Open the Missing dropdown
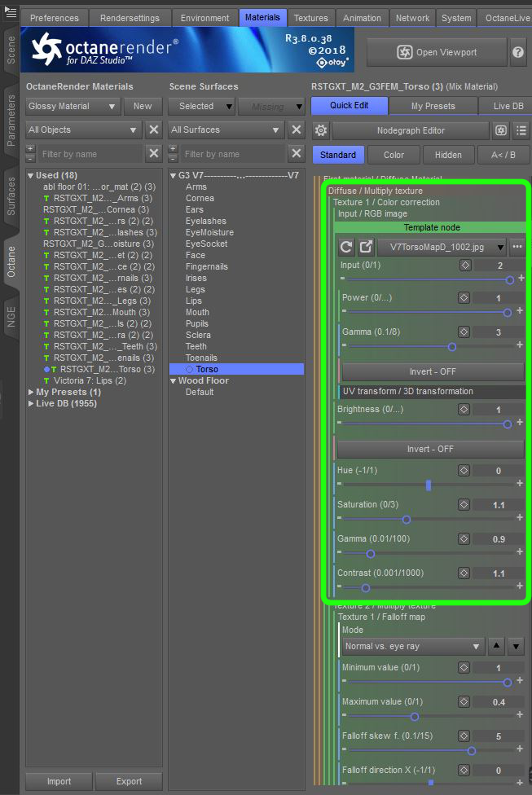Viewport: 532px width, 795px height. pyautogui.click(x=271, y=106)
